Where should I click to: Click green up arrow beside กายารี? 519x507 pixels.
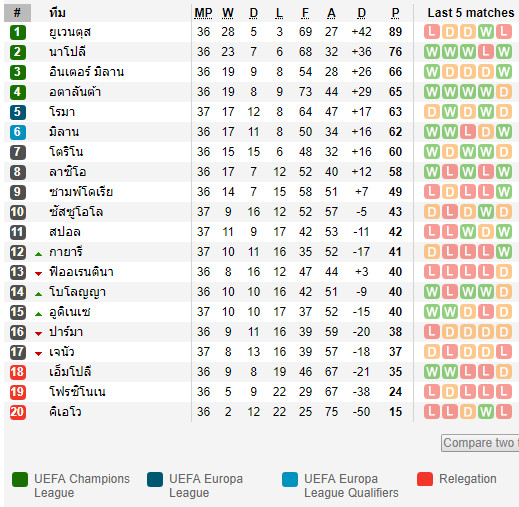[x=38, y=254]
